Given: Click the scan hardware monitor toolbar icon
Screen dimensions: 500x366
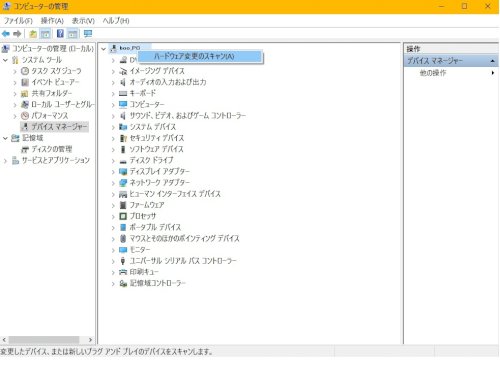Looking at the screenshot, I should [88, 34].
